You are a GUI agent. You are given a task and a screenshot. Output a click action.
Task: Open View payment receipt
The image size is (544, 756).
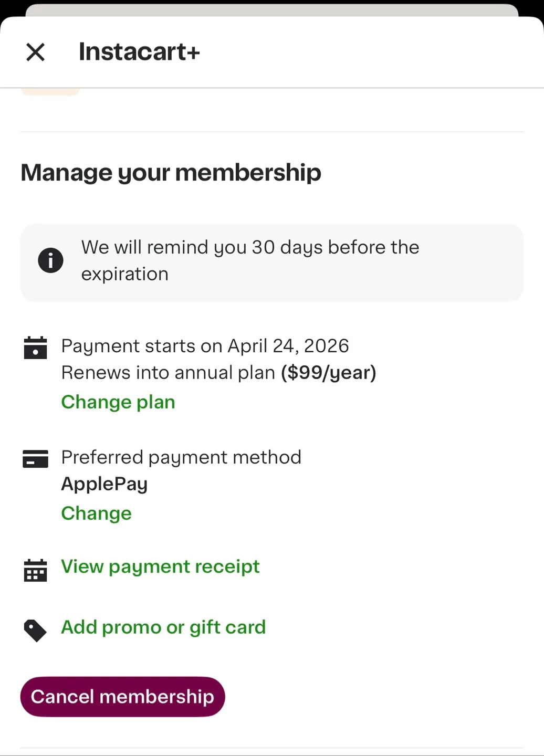tap(160, 567)
